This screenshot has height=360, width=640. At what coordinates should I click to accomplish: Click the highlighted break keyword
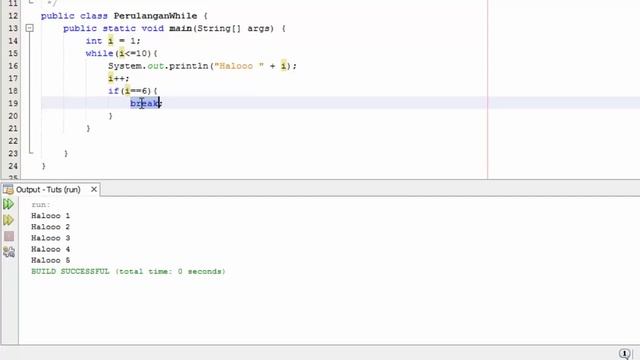(x=144, y=103)
